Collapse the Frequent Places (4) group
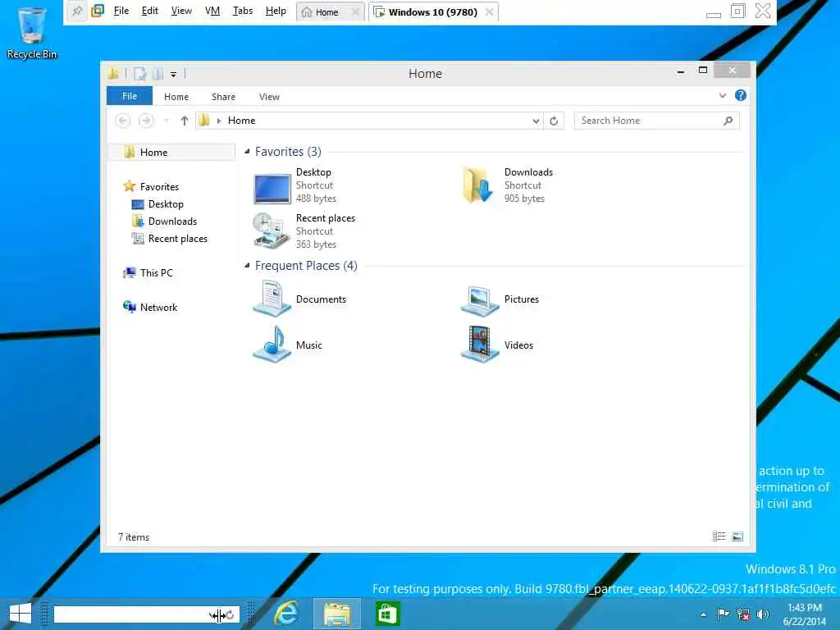 point(247,266)
